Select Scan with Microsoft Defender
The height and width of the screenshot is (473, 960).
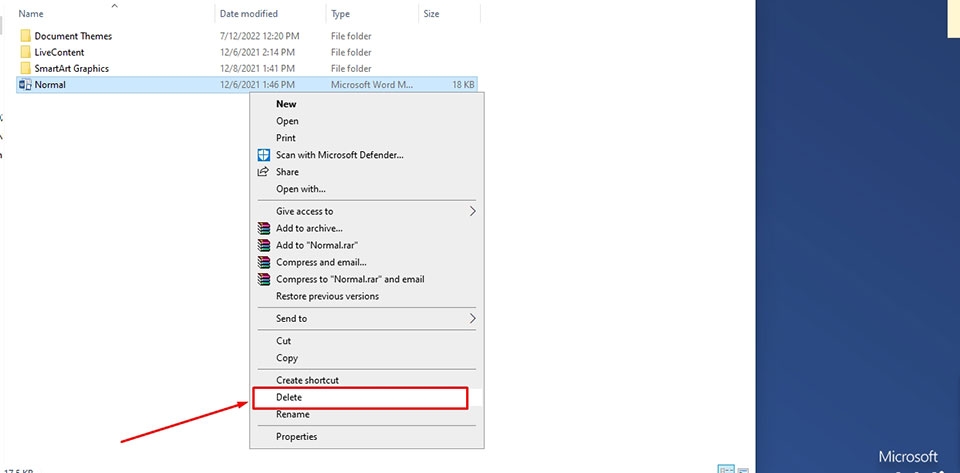[340, 155]
